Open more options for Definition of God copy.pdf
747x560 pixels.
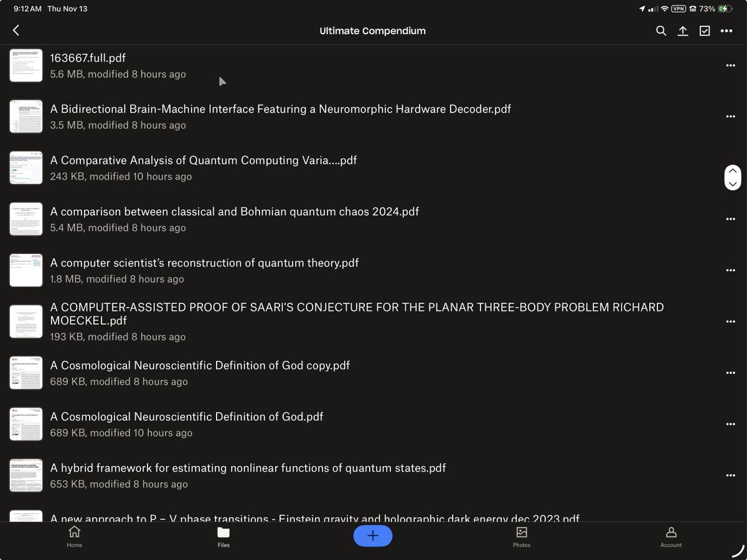730,373
